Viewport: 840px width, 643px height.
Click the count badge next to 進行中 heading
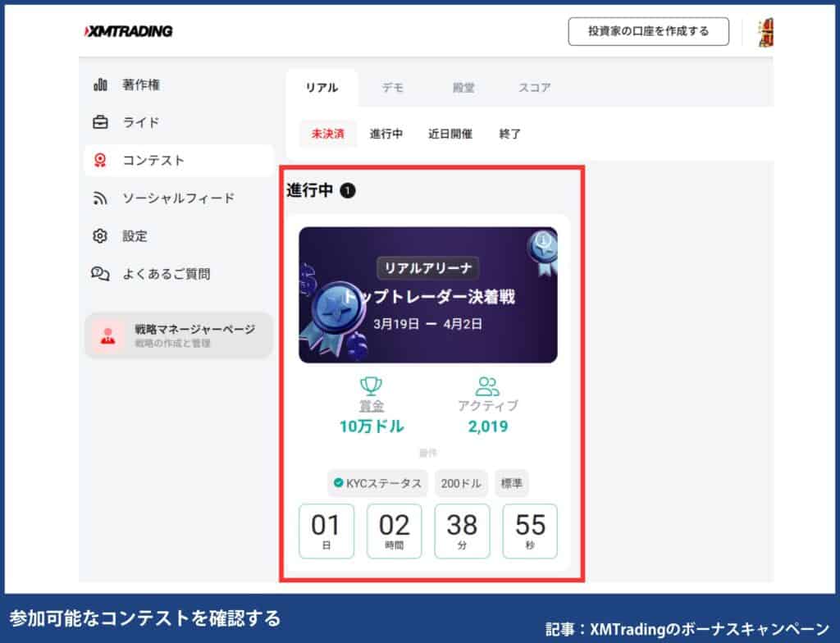coord(348,190)
